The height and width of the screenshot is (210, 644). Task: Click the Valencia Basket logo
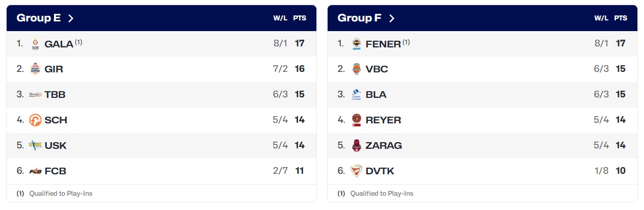(357, 69)
